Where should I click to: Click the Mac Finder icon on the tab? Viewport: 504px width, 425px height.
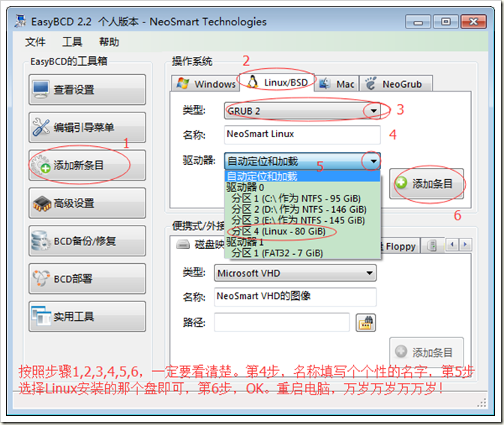click(325, 83)
